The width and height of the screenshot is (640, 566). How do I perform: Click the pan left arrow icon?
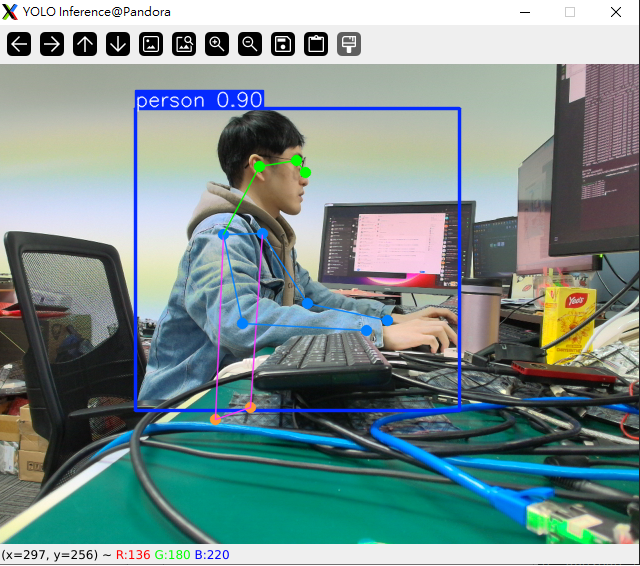coord(20,44)
